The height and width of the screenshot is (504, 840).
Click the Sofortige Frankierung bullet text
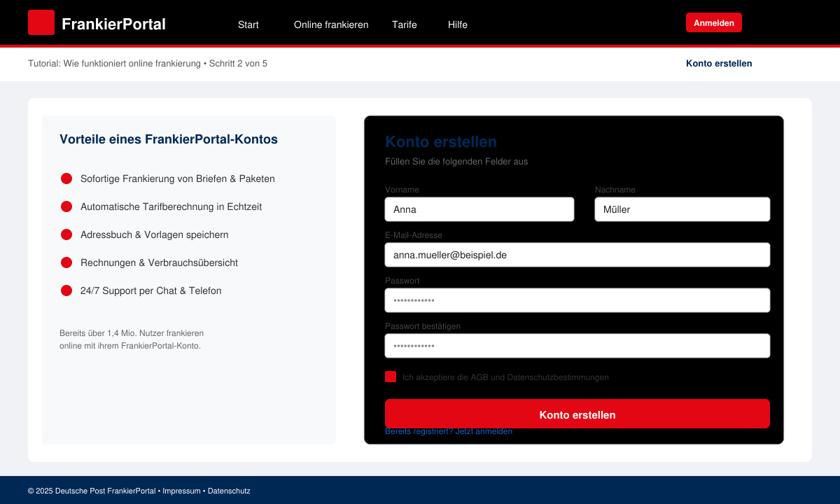pyautogui.click(x=178, y=178)
